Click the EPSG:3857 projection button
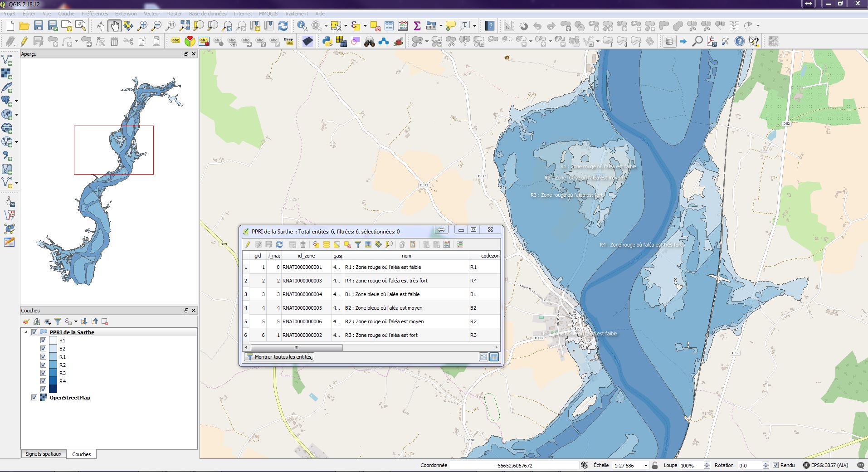 pyautogui.click(x=825, y=465)
